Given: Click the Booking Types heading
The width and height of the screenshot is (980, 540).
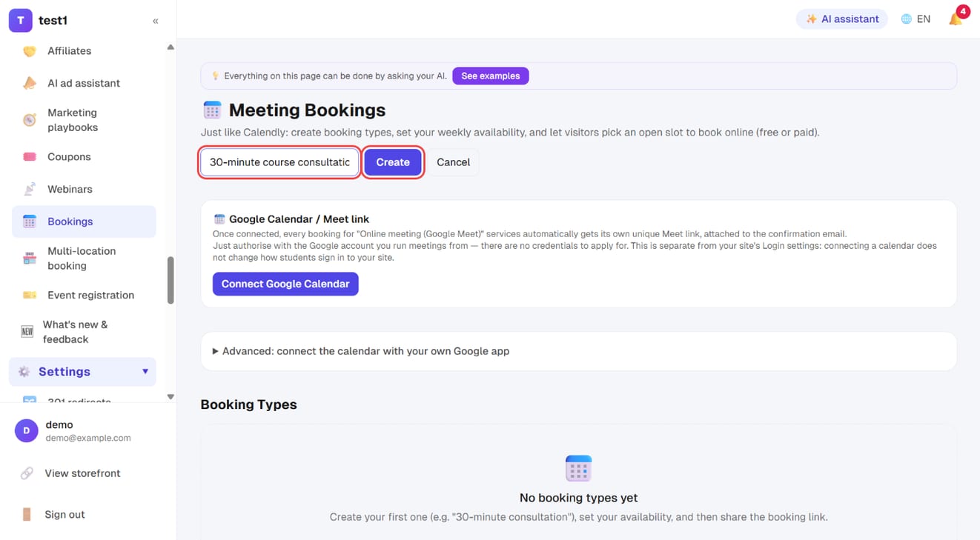Looking at the screenshot, I should [249, 404].
